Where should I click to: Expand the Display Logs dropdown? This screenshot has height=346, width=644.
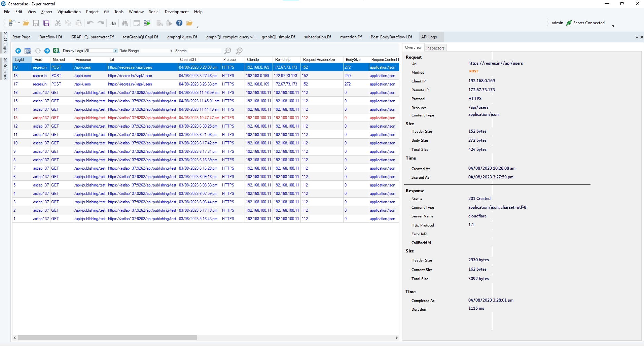[x=115, y=51]
